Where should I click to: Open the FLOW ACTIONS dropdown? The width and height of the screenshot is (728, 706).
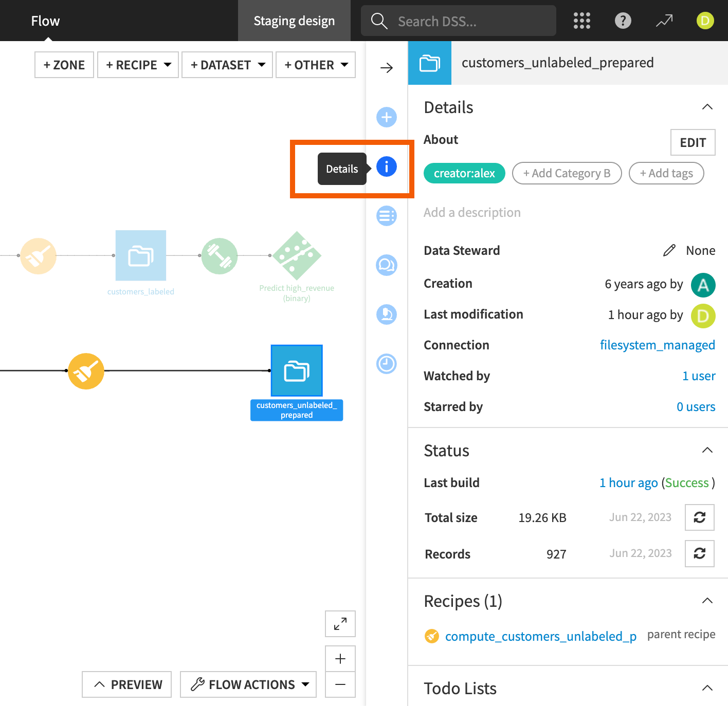[x=248, y=684]
